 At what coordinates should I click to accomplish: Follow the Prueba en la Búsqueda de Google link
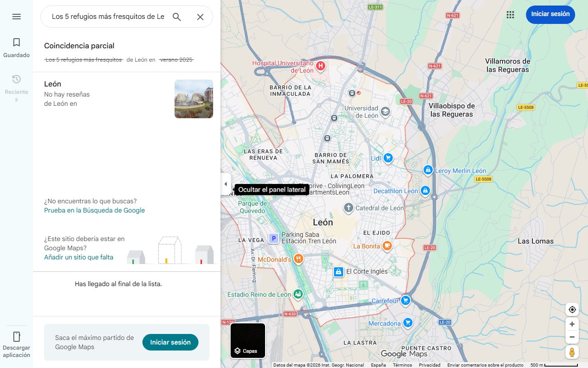[94, 210]
